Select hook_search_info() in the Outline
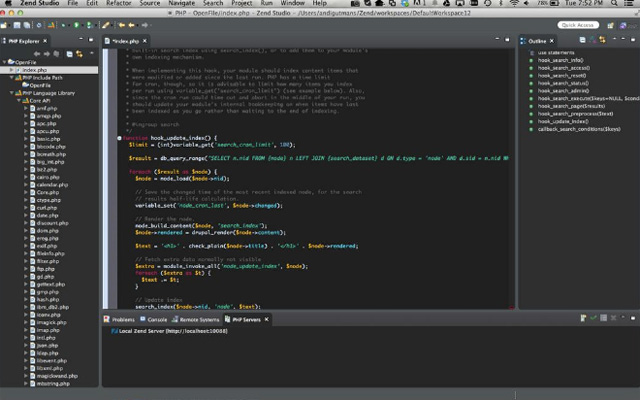Image resolution: width=640 pixels, height=400 pixels. pyautogui.click(x=561, y=59)
